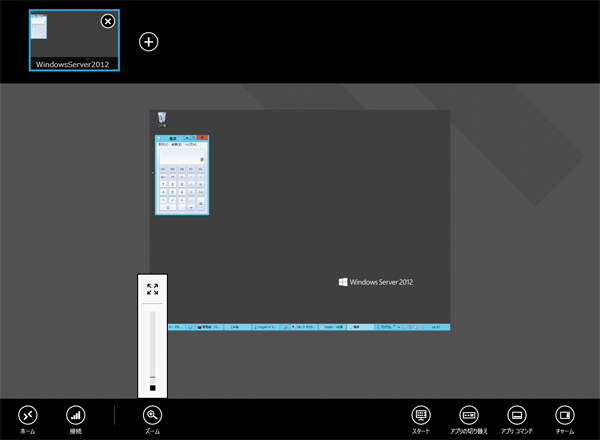Click calculator display field
This screenshot has width=600, height=440.
(x=182, y=156)
